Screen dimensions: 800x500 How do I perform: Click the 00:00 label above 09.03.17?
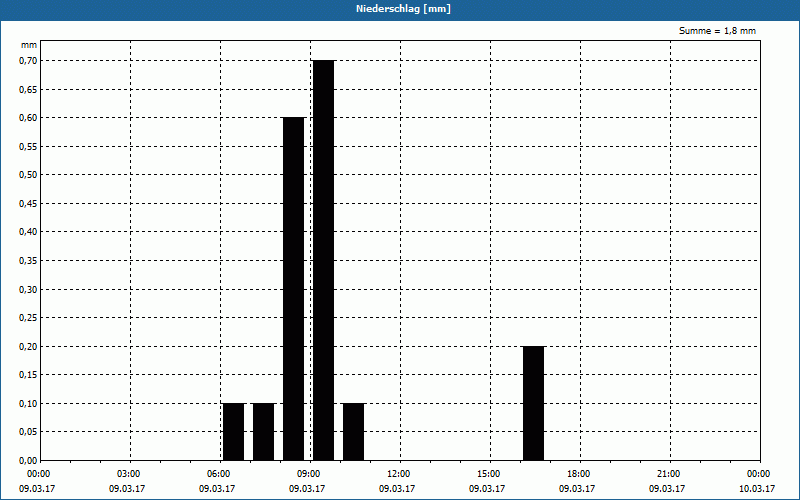pos(39,474)
